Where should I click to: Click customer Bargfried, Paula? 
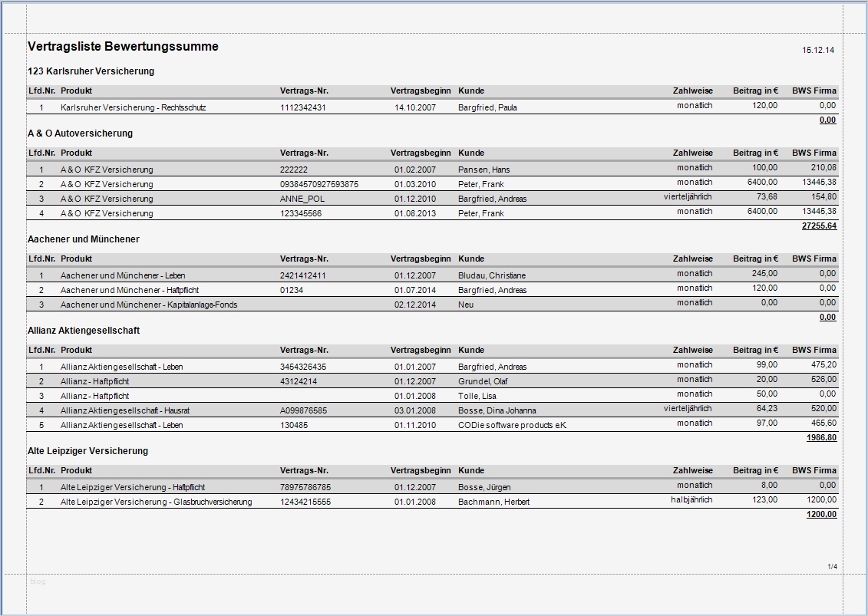487,107
